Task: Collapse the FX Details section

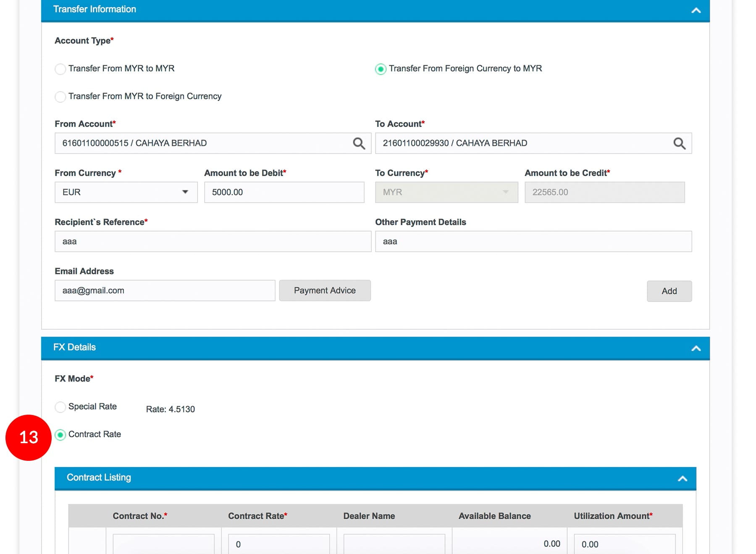Action: click(696, 348)
